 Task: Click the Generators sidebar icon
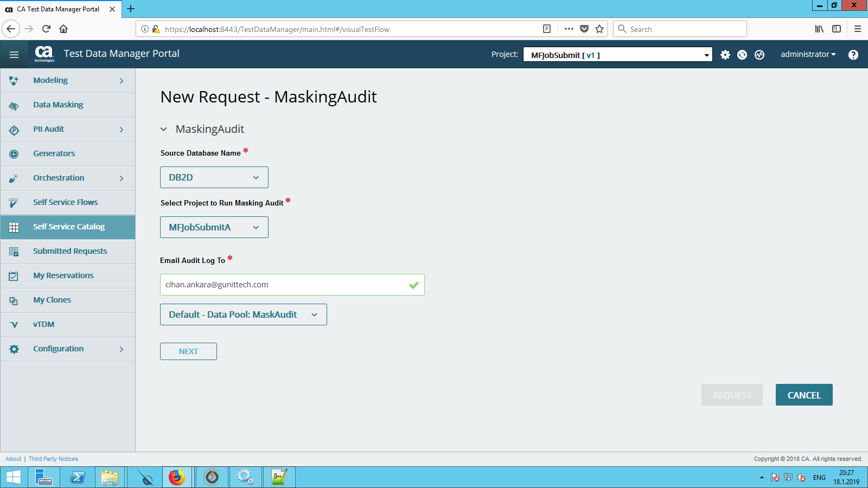[14, 154]
